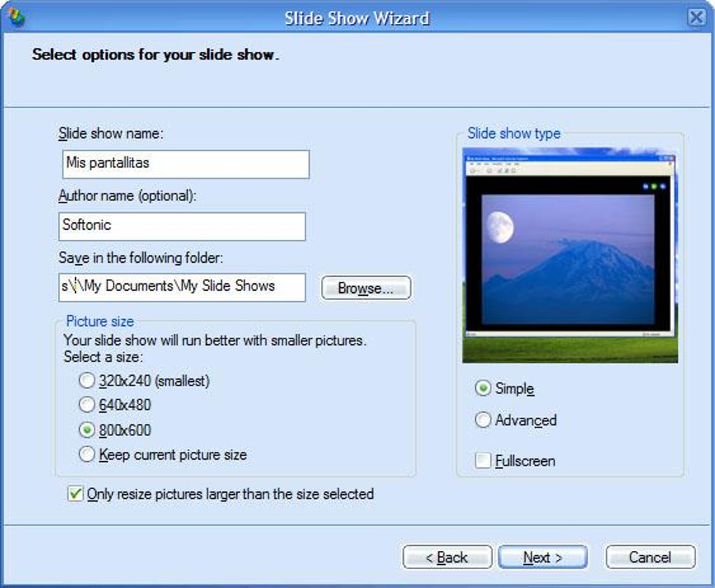715x588 pixels.
Task: Click the 'Author name (optional):' label
Action: click(x=128, y=196)
